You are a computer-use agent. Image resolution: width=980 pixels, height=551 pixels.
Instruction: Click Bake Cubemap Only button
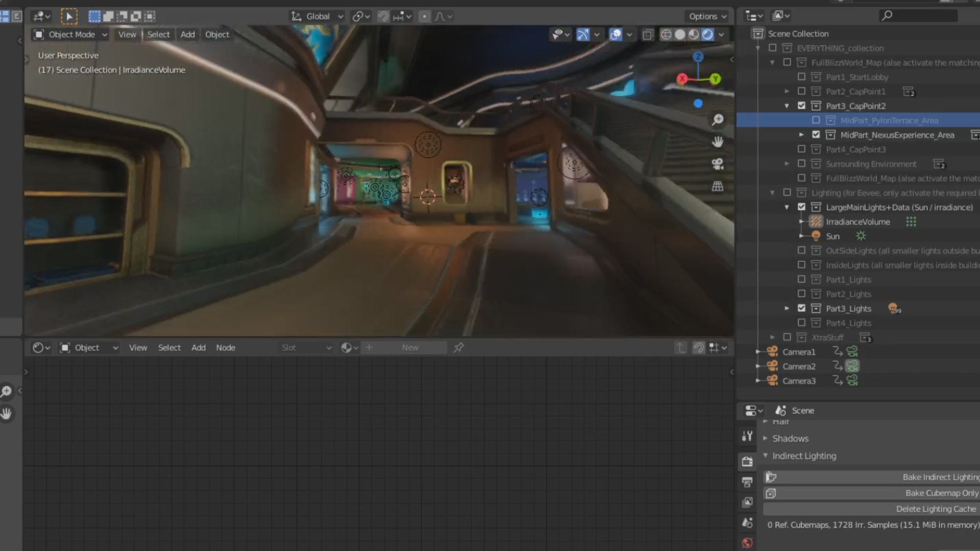point(871,493)
